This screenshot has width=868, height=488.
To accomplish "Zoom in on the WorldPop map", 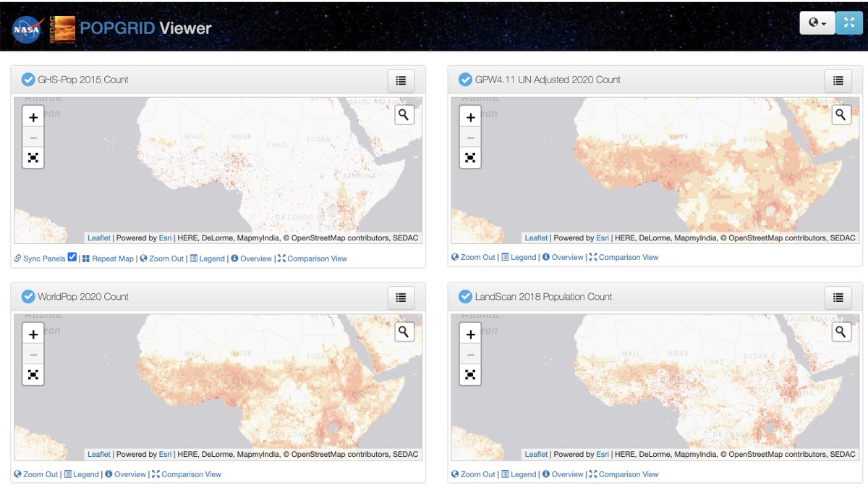I will pyautogui.click(x=33, y=335).
